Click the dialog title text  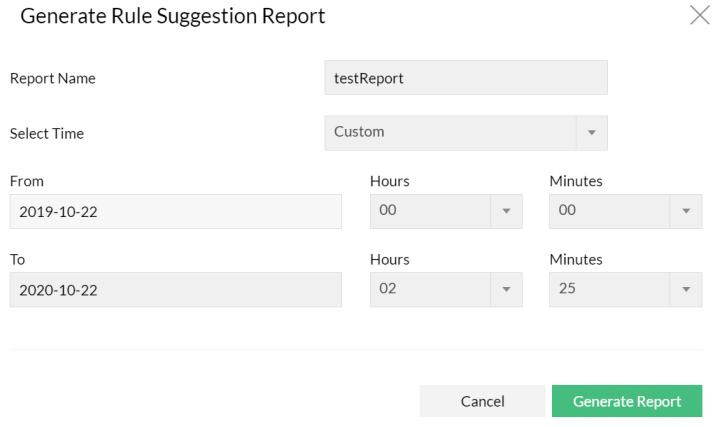pos(172,16)
